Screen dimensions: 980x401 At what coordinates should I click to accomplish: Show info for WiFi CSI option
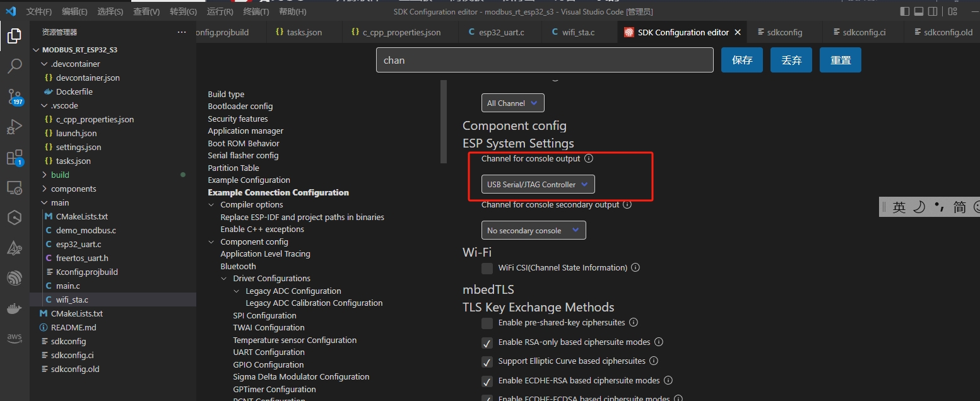click(x=635, y=268)
